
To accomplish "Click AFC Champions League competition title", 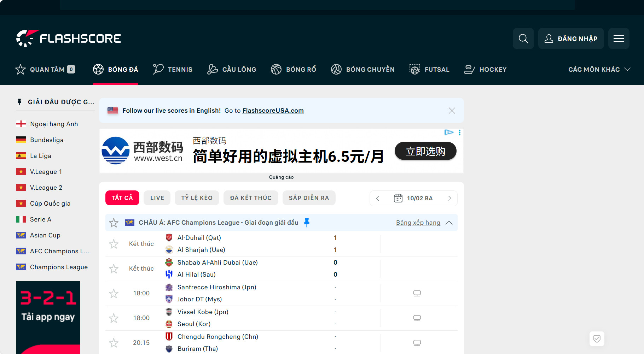I will coord(218,223).
